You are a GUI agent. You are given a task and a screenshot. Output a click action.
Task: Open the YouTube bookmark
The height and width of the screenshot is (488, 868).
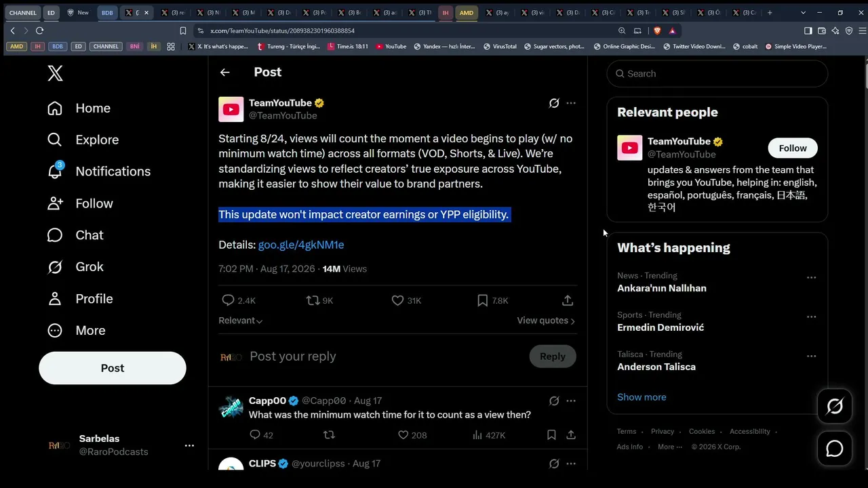[391, 47]
